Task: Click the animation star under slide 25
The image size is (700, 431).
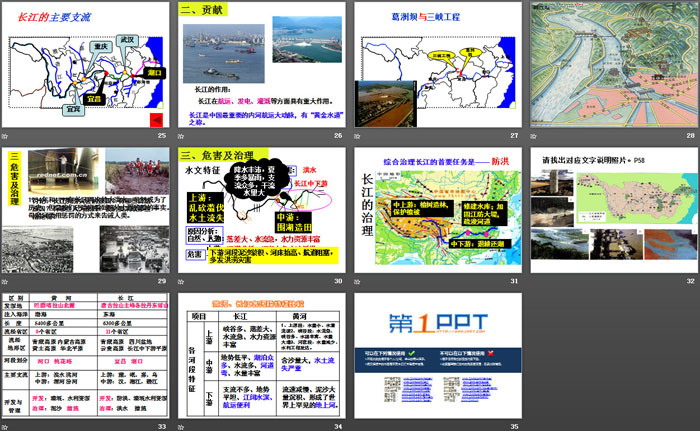Action: 7,135
